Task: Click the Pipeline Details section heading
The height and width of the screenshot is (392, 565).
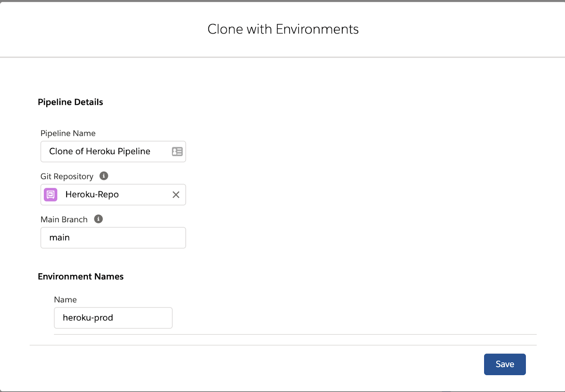Action: (x=70, y=102)
